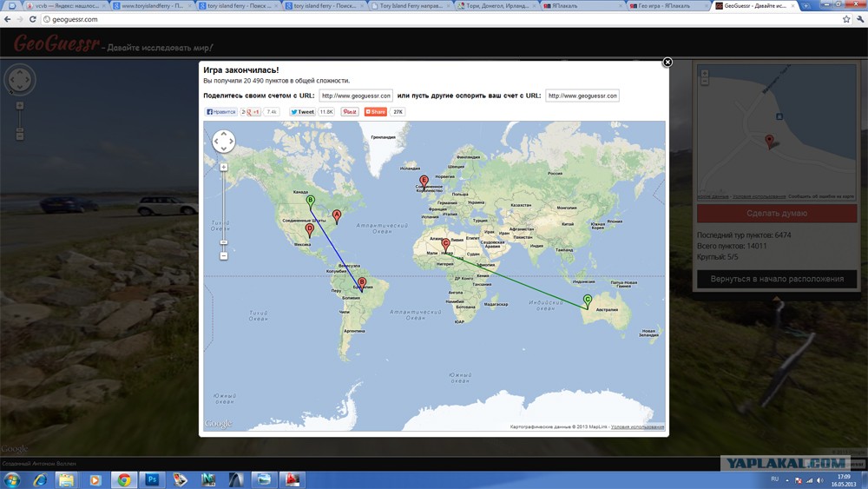
Task: Click red marker E over United Kingdom
Action: pos(424,182)
